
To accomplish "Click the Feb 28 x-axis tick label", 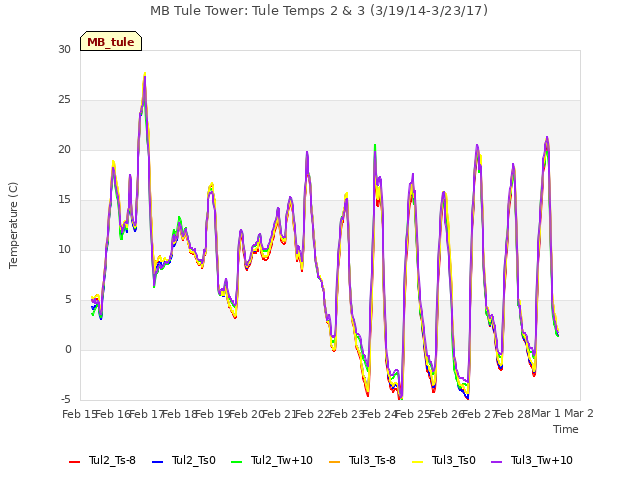I will click(x=513, y=414).
